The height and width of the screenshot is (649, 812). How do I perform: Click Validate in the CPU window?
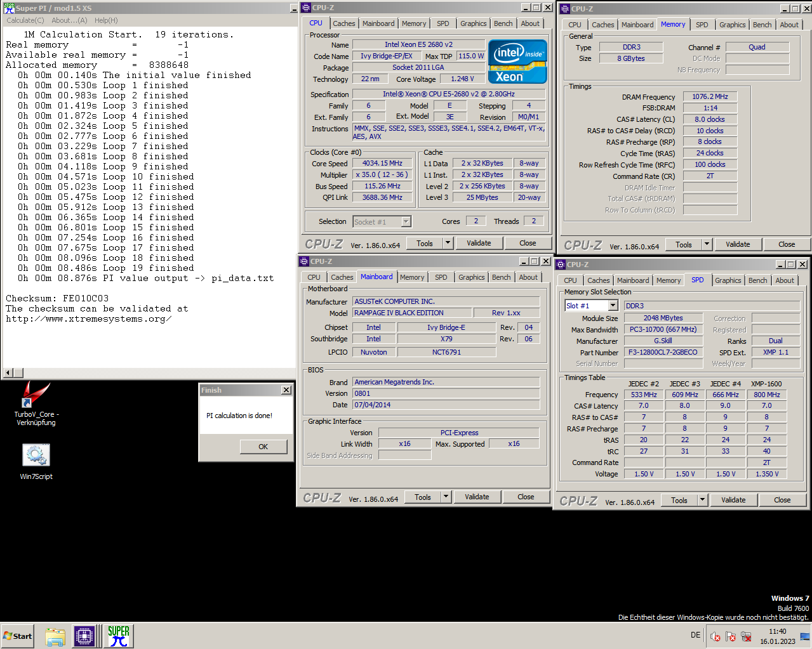(x=479, y=243)
